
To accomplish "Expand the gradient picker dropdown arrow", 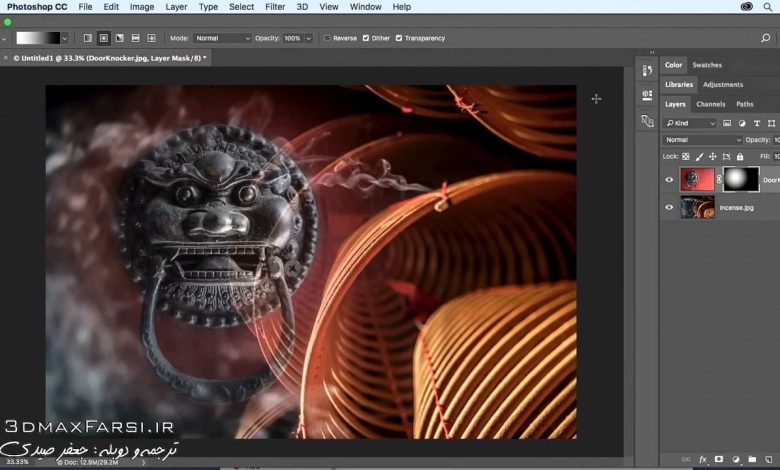I will [65, 38].
